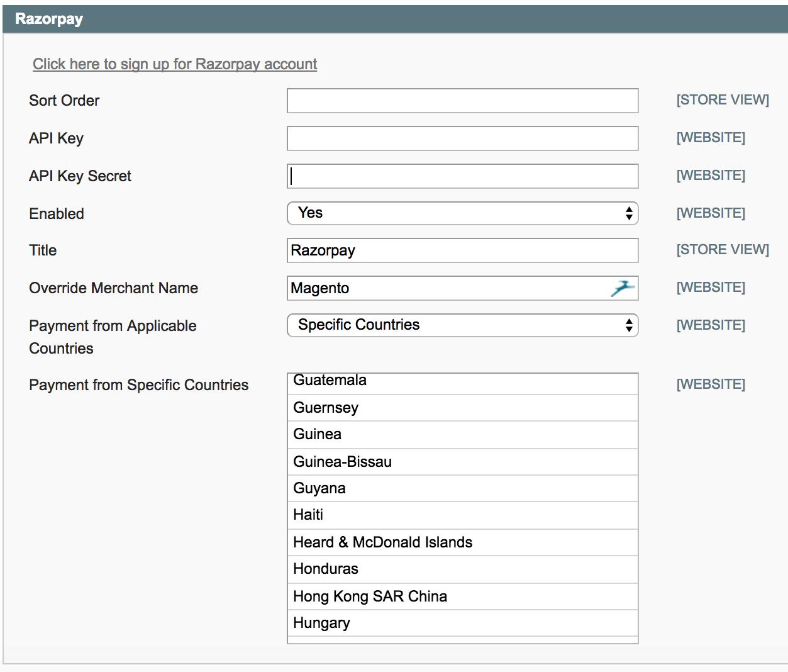Pick Guyana from specific countries
Image resolution: width=788 pixels, height=672 pixels.
click(x=462, y=488)
